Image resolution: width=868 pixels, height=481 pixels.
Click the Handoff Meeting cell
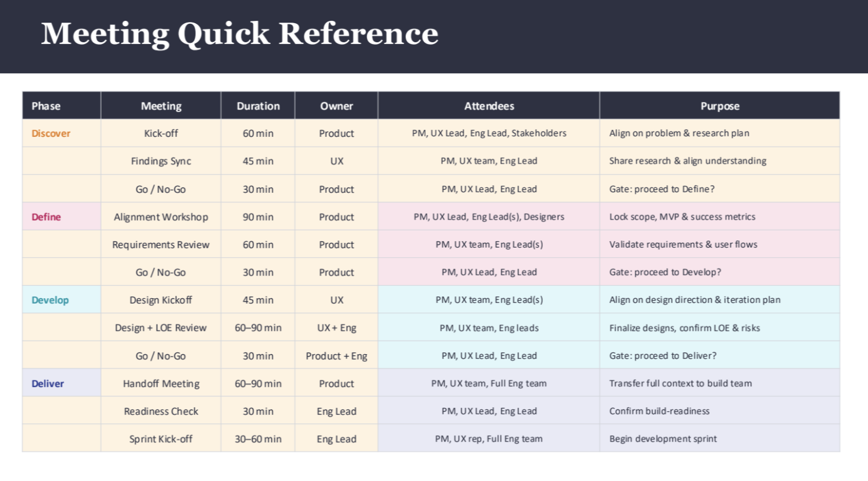coord(161,383)
